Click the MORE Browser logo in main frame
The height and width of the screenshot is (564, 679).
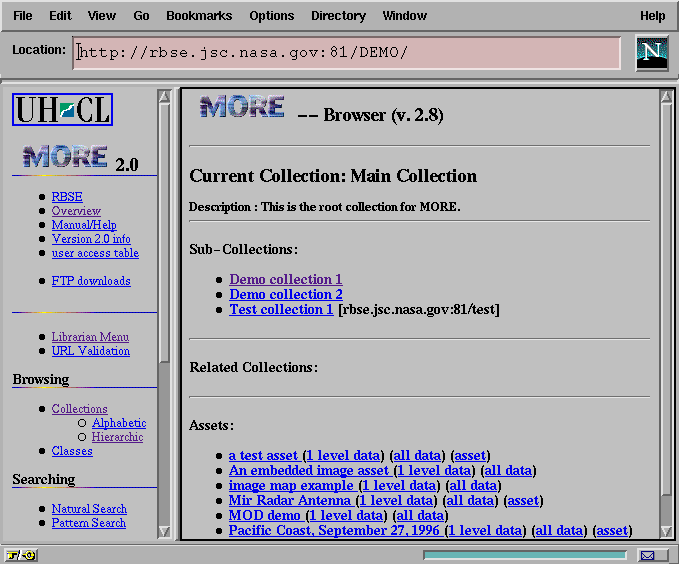pos(241,108)
